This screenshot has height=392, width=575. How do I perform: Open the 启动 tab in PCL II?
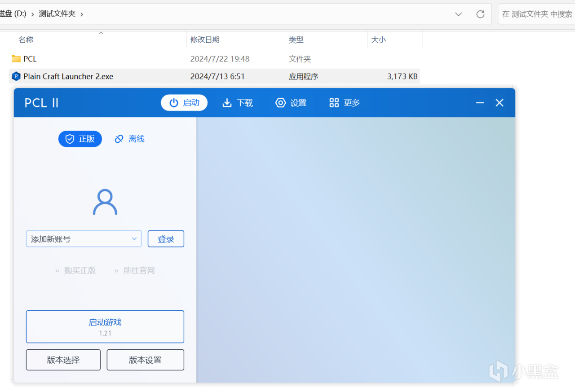184,103
